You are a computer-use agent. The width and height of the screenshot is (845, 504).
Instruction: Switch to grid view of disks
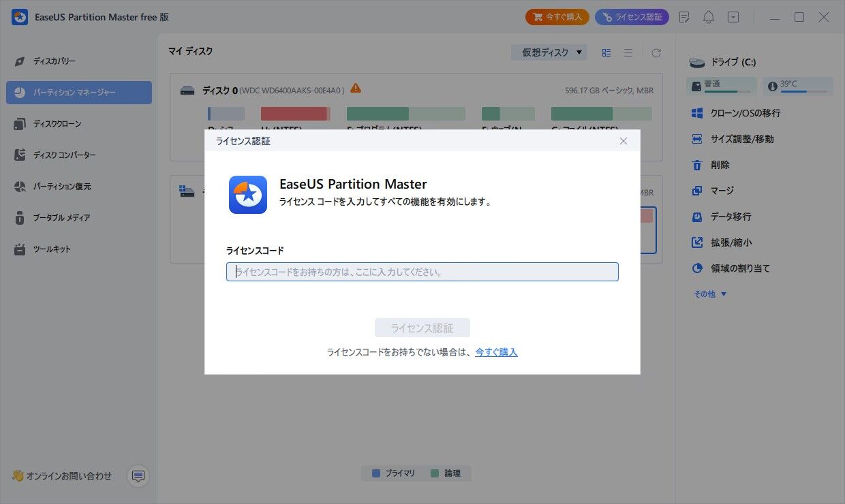point(606,52)
